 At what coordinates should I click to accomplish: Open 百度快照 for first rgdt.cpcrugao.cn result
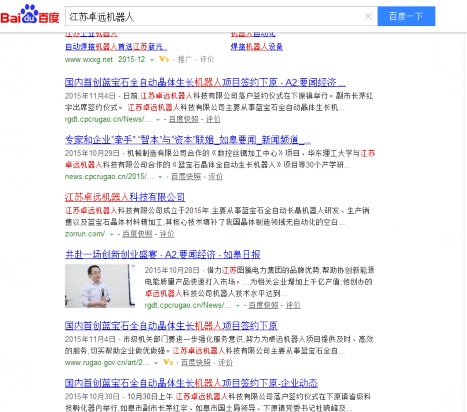coord(183,119)
